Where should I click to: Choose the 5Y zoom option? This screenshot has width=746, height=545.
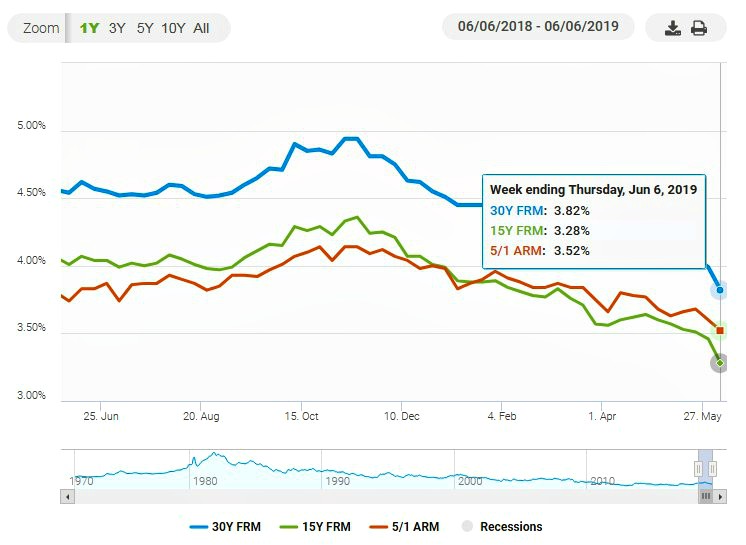click(x=145, y=28)
